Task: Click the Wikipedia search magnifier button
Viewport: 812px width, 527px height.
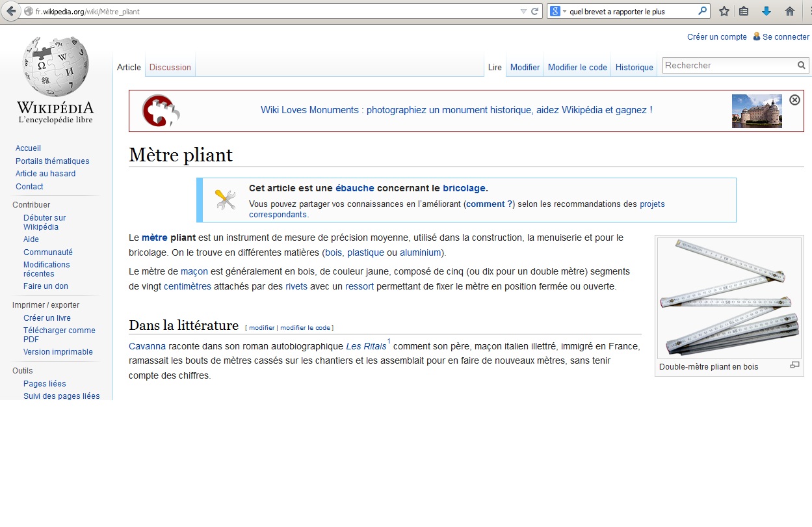Action: tap(802, 65)
